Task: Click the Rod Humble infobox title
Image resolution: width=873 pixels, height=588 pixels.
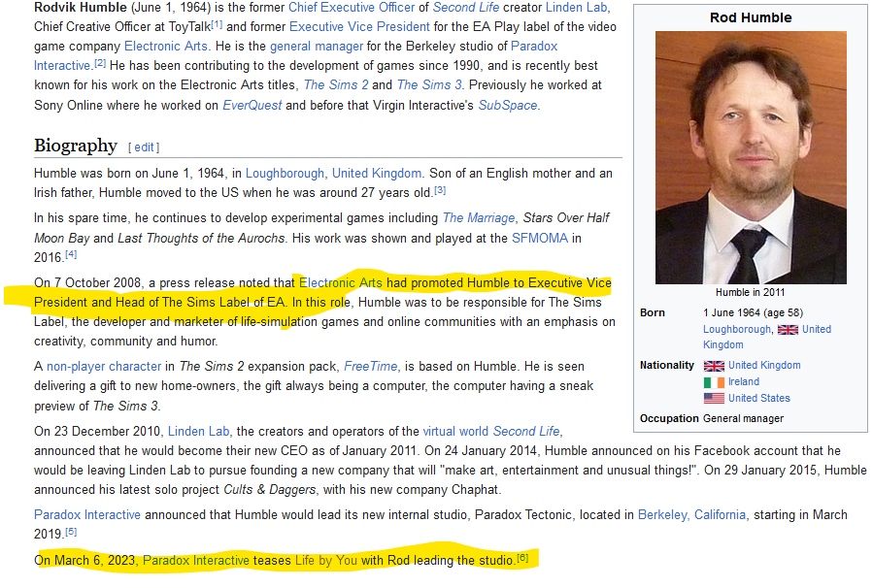Action: click(751, 17)
